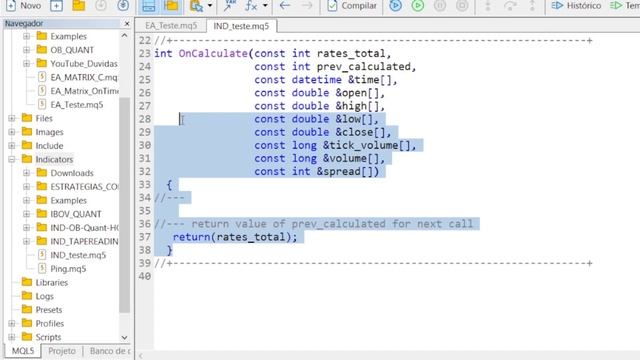Click the pause debugging icon
This screenshot has width=640, height=360.
(440, 5)
